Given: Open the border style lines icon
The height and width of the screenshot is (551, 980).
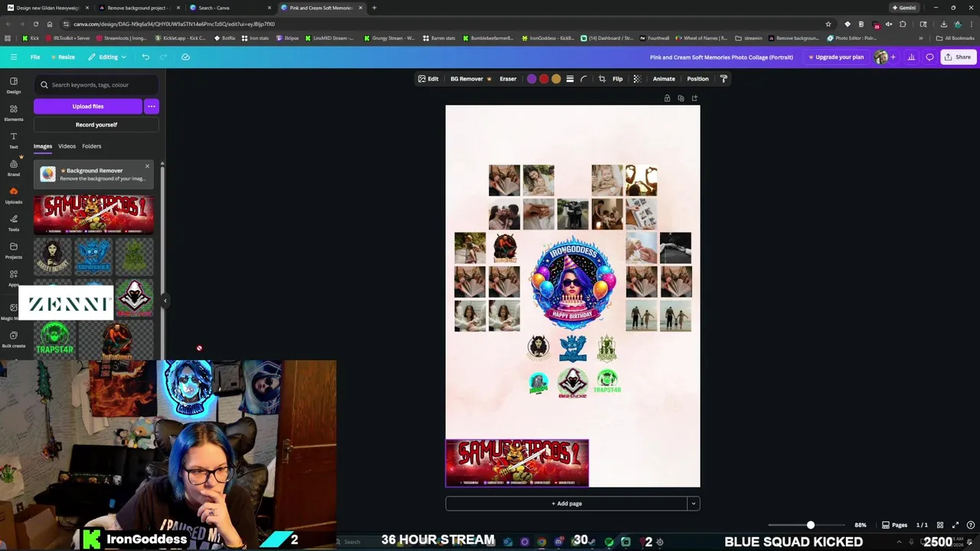Looking at the screenshot, I should (570, 79).
